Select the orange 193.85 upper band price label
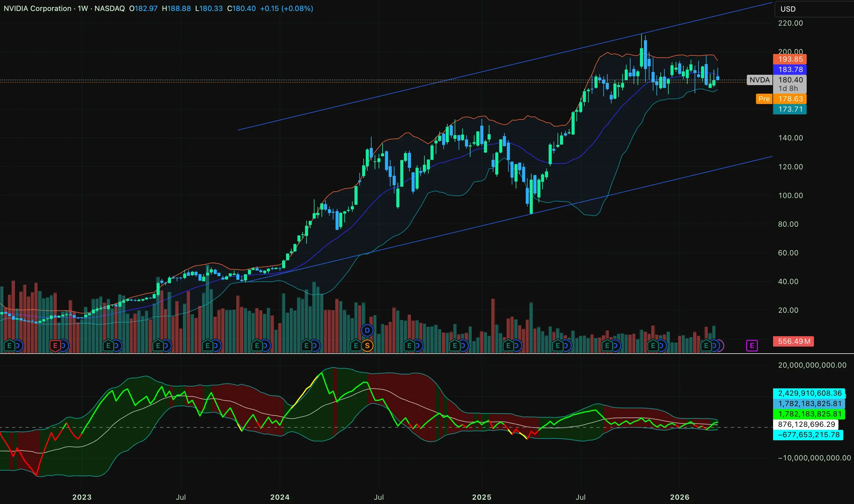 [x=790, y=59]
